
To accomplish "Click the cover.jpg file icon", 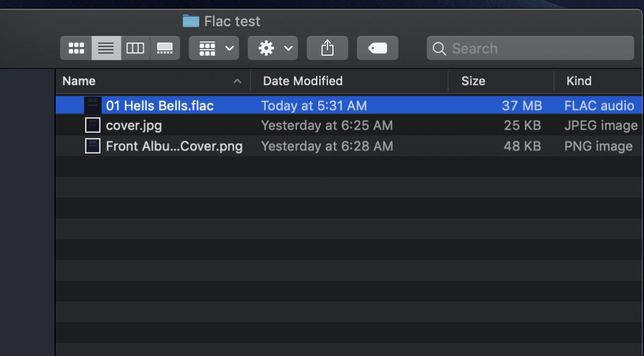I will (x=93, y=126).
